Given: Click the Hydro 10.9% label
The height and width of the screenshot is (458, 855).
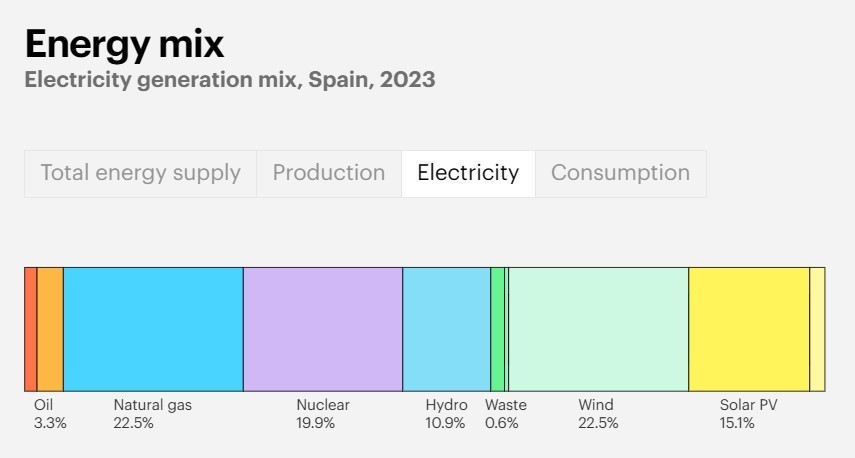Looking at the screenshot, I should coord(447,414).
